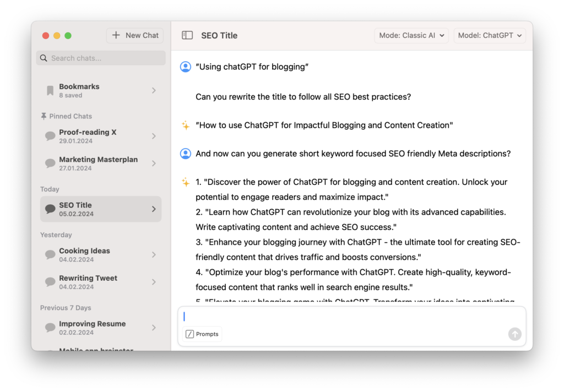Click the date 27.01.2024 under Marketing Masterplan

click(75, 168)
